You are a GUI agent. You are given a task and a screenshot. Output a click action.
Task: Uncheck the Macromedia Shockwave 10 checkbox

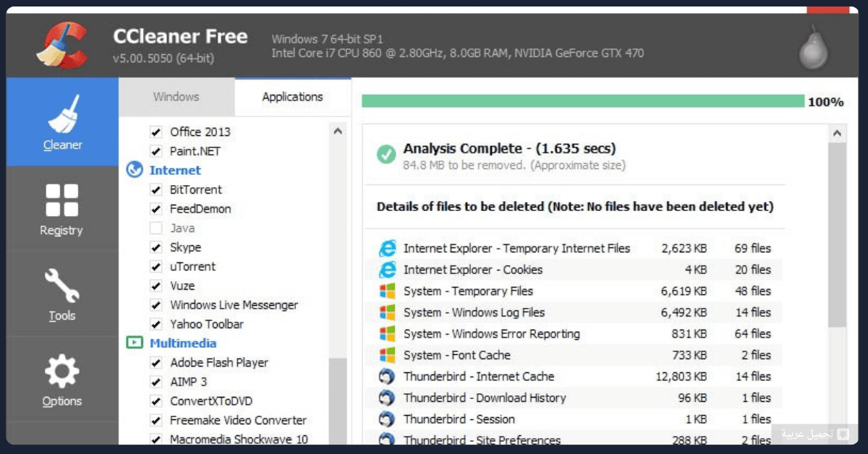pos(156,439)
